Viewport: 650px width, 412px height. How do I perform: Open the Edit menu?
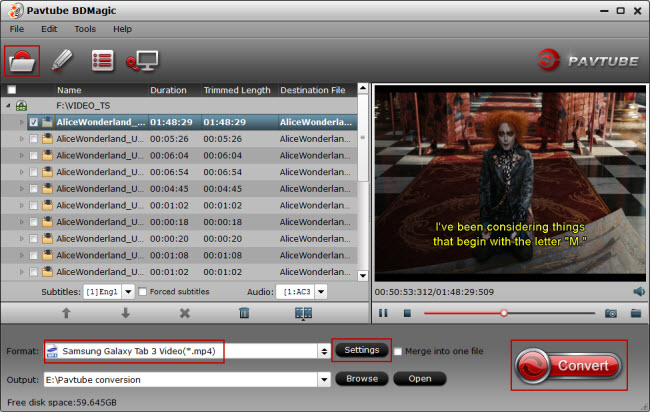coord(49,29)
